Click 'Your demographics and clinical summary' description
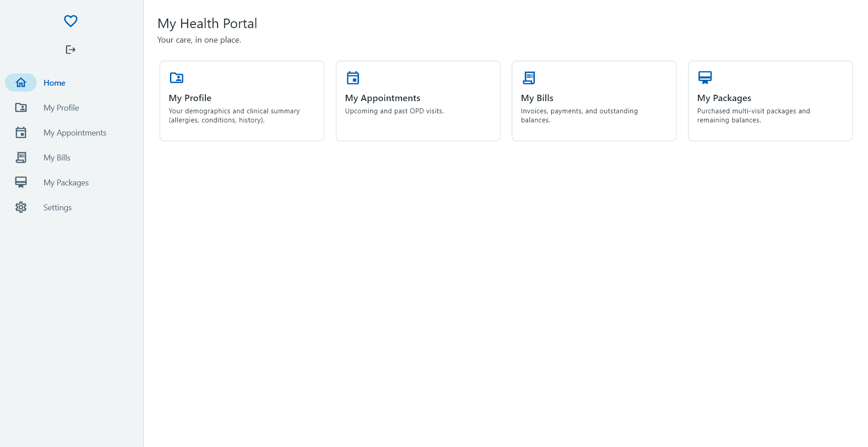This screenshot has height=447, width=868. point(234,116)
